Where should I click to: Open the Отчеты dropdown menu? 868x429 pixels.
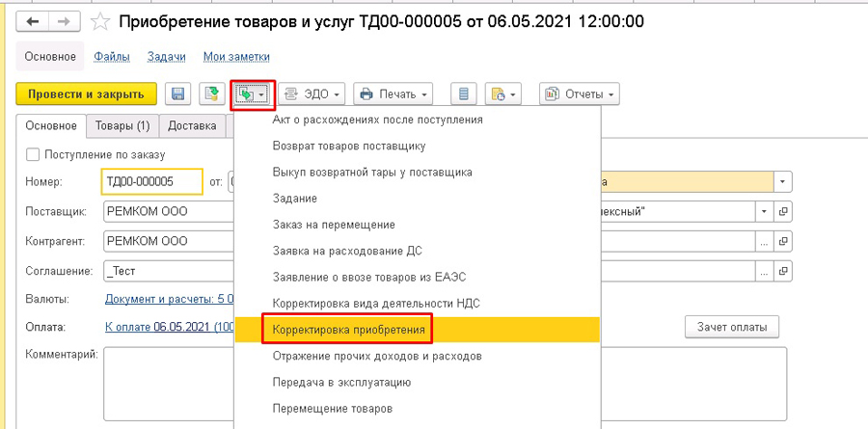[579, 94]
